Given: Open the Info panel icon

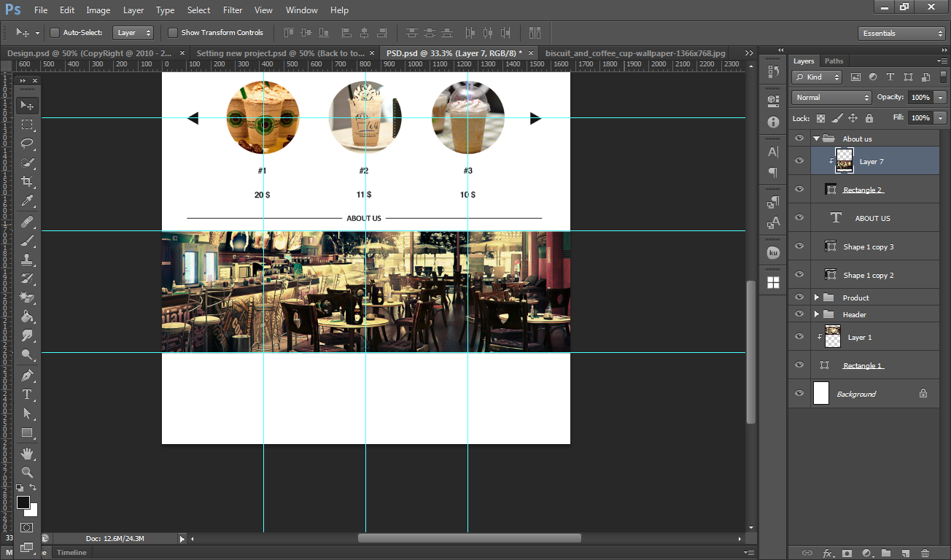Looking at the screenshot, I should pos(773,122).
